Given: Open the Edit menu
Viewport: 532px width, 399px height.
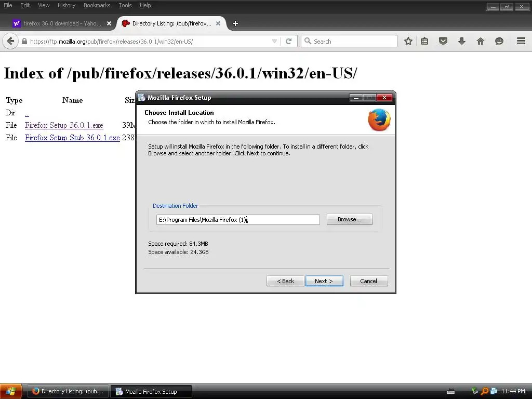Looking at the screenshot, I should [25, 5].
